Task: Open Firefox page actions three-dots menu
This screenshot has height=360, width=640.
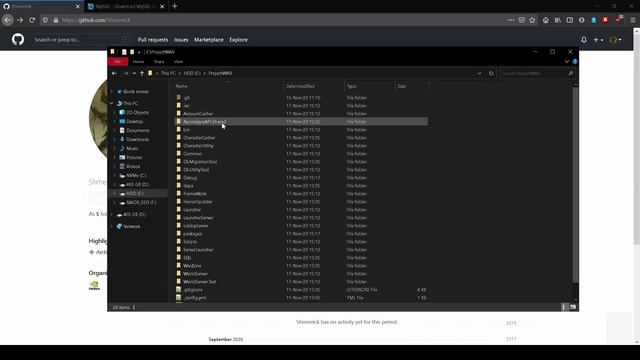Action: [511, 20]
